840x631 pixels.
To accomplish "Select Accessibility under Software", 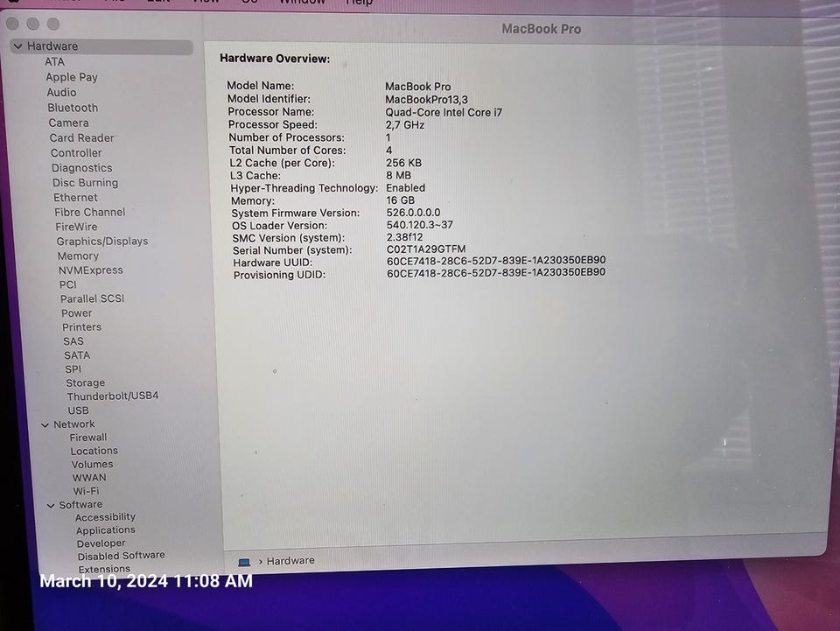I will coord(105,517).
